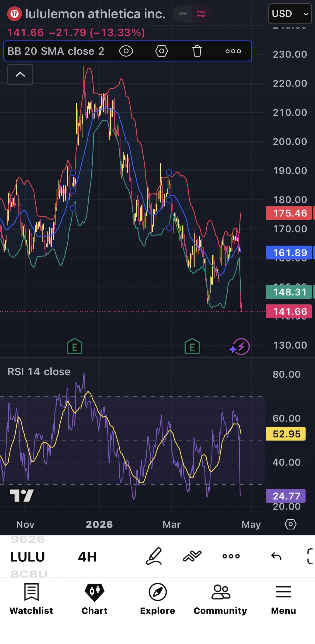The width and height of the screenshot is (315, 644).
Task: Open more options for BB indicator
Action: click(x=233, y=51)
